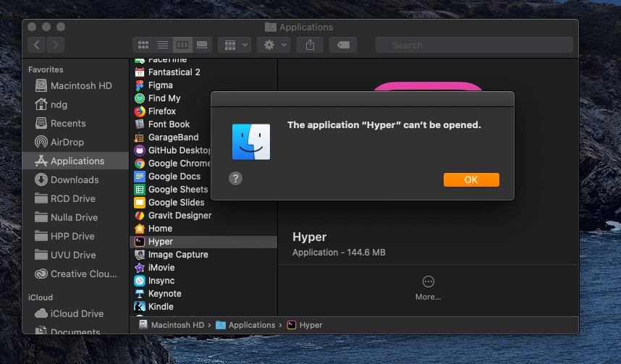Image resolution: width=621 pixels, height=364 pixels.
Task: Switch to column view in Finder toolbar
Action: point(182,45)
